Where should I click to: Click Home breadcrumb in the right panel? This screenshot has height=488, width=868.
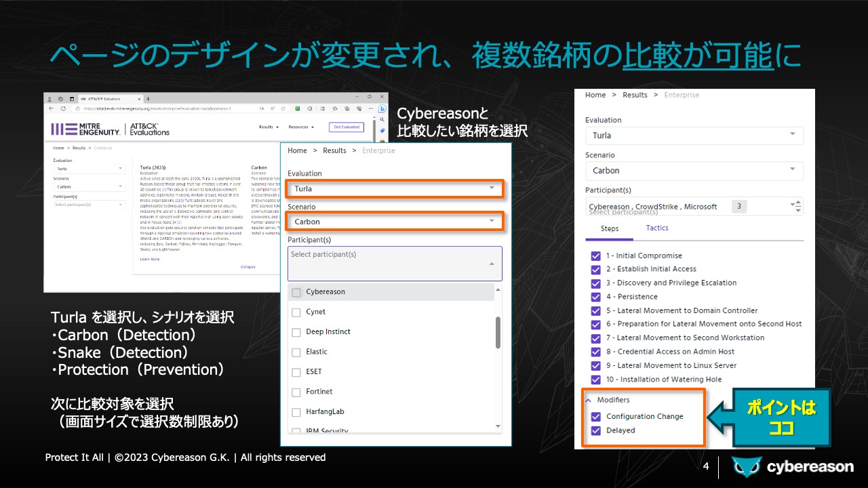pos(595,95)
